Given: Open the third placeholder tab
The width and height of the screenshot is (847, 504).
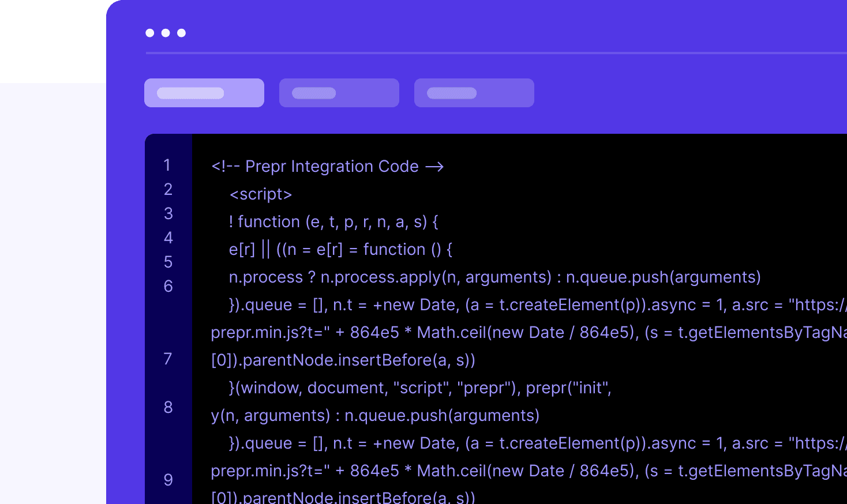Looking at the screenshot, I should [474, 93].
